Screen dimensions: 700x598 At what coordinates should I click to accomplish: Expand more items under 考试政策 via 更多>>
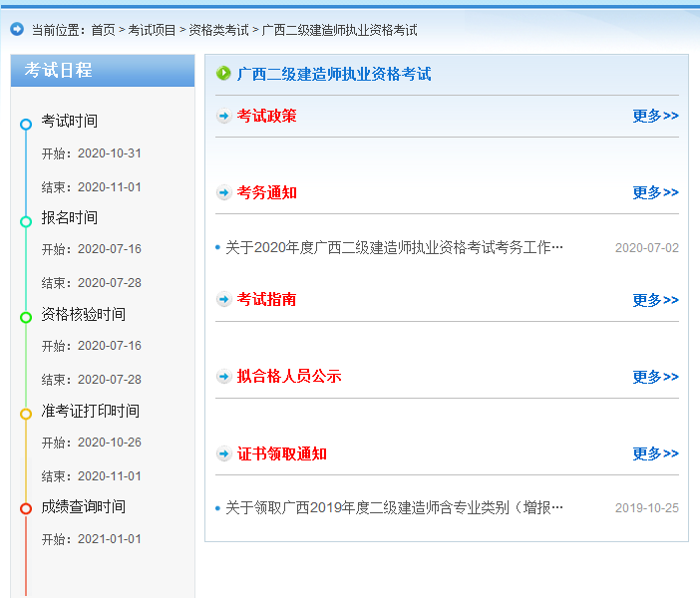point(655,117)
